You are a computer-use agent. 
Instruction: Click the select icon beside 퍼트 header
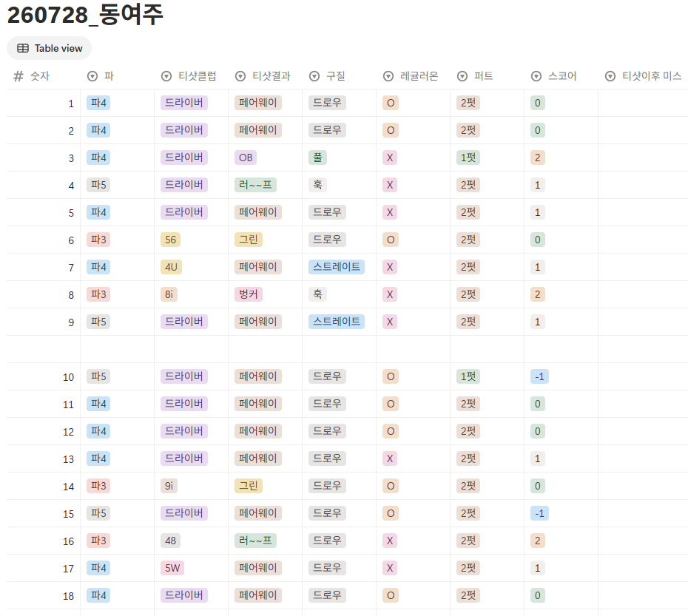pos(462,76)
